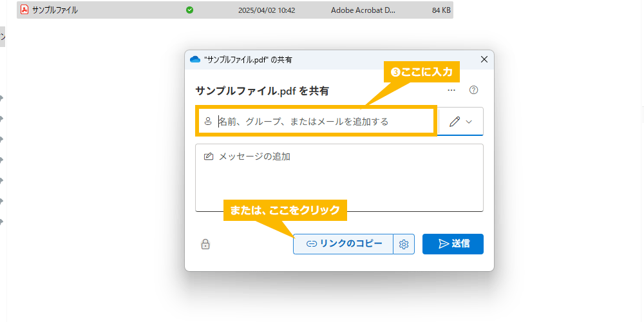Click the edit note icon beside メッセージの追加
The width and height of the screenshot is (644, 322).
coord(209,157)
